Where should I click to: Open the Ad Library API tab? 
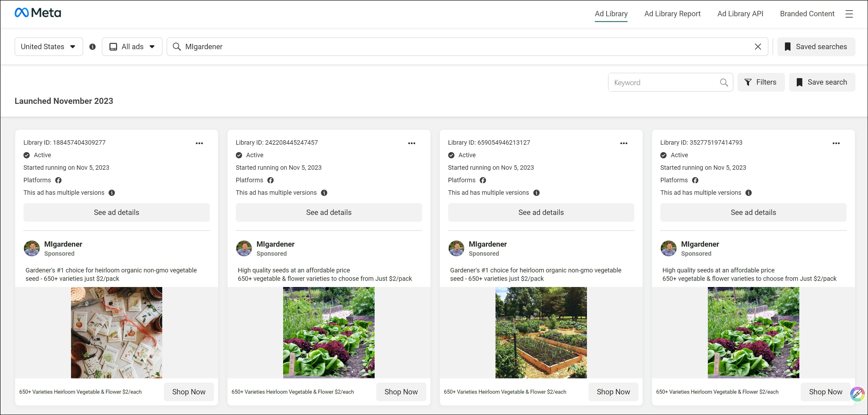click(740, 14)
